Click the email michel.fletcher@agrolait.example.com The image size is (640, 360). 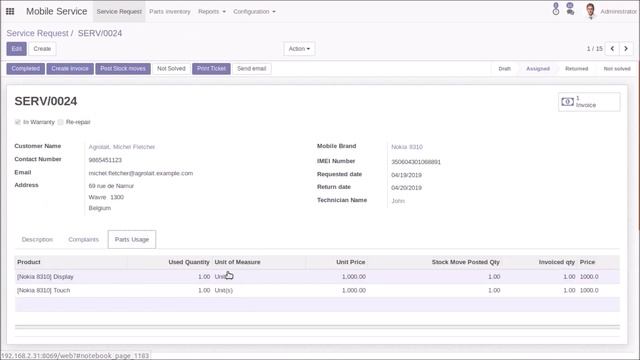pos(141,173)
